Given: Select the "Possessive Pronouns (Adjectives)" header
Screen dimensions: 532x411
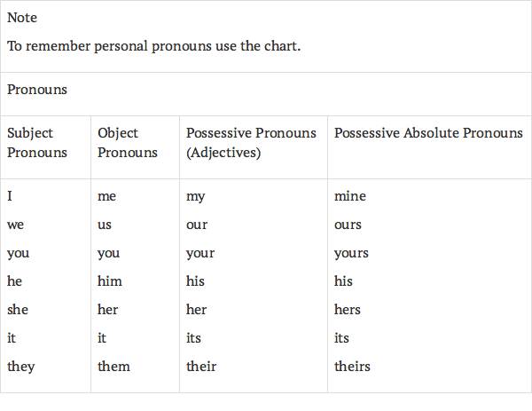Looking at the screenshot, I should [x=251, y=143].
